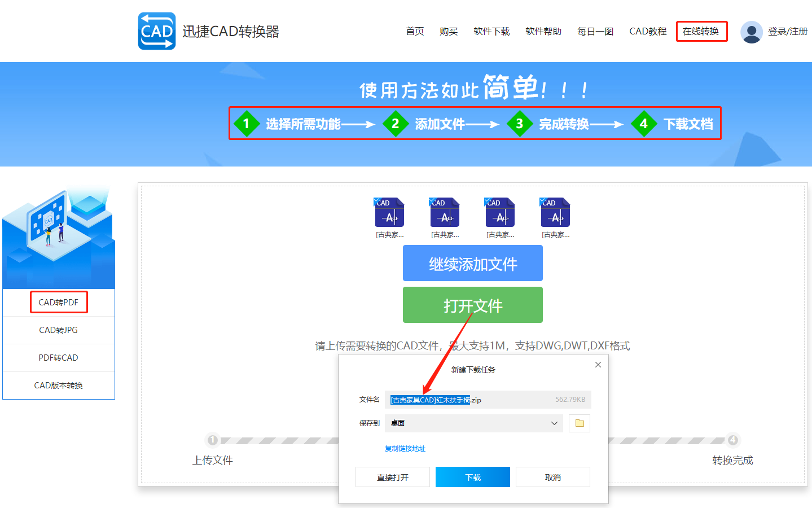Click the 上传文件 step label
Screen dimensions: 812x508
click(212, 461)
